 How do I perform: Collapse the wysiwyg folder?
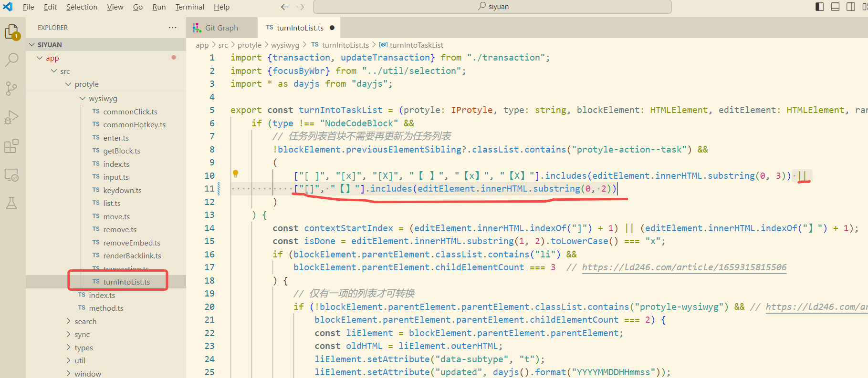pos(84,99)
